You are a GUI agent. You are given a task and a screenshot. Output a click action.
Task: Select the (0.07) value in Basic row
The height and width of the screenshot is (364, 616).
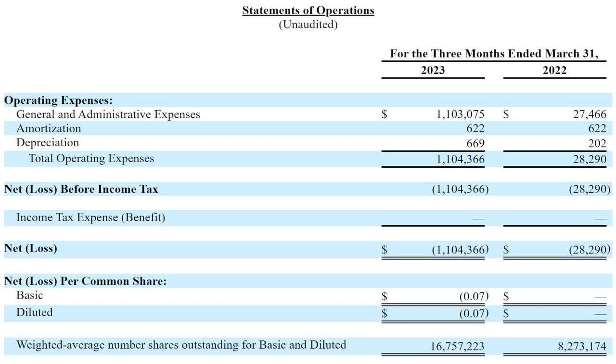pyautogui.click(x=474, y=297)
